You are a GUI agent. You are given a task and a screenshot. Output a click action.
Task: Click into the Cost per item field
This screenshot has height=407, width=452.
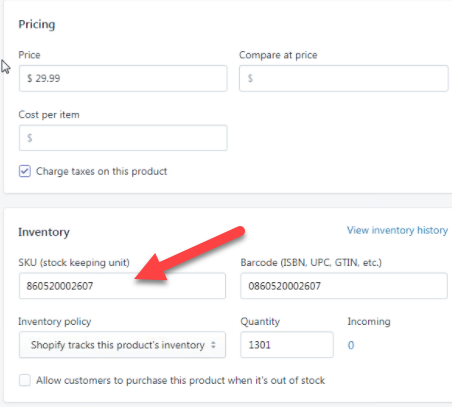(123, 138)
